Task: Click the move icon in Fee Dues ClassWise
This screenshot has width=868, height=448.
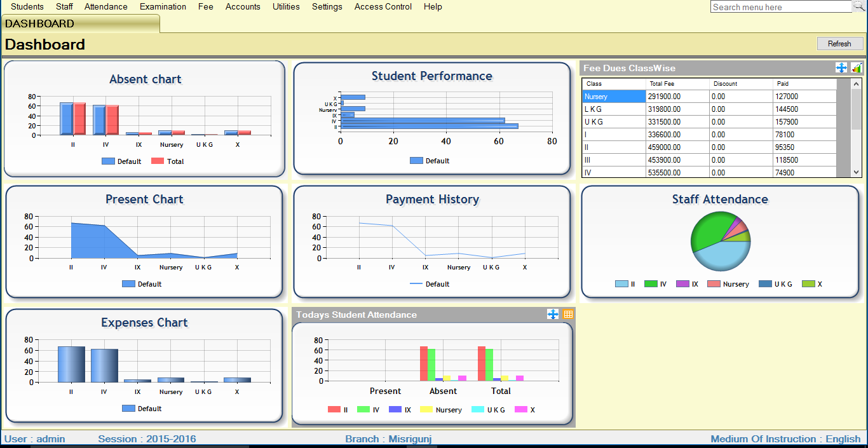Action: 841,68
